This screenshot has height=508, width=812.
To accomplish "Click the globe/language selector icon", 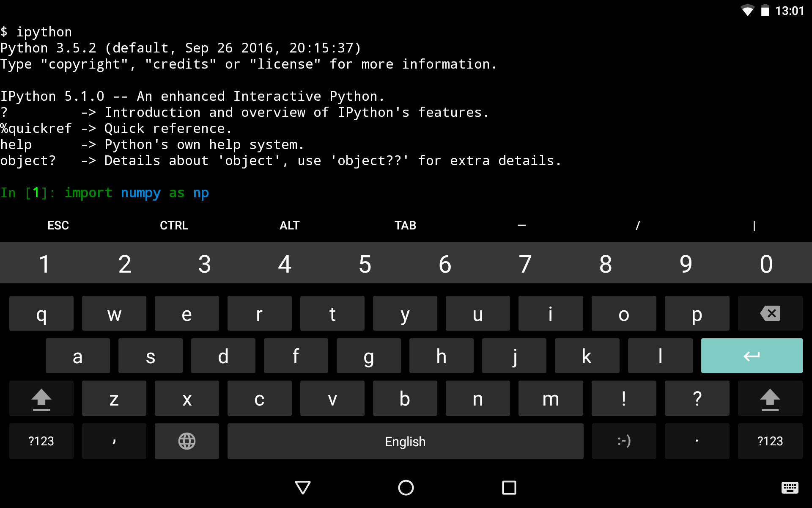I will (x=187, y=441).
